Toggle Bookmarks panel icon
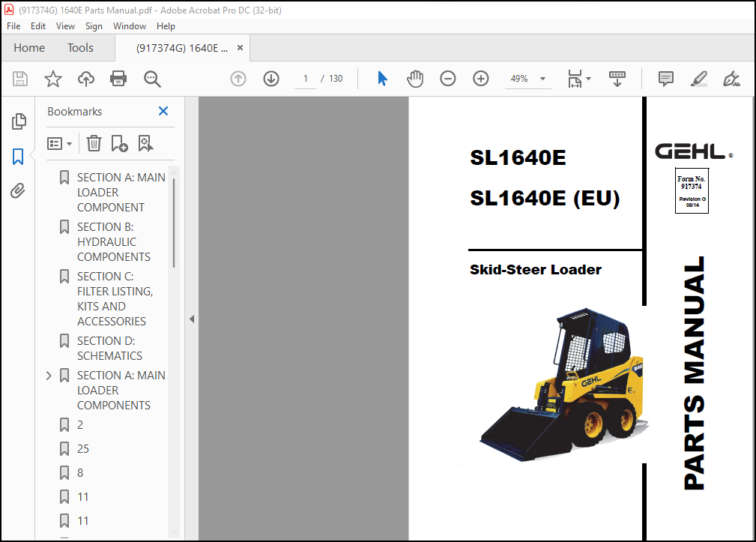 [18, 157]
